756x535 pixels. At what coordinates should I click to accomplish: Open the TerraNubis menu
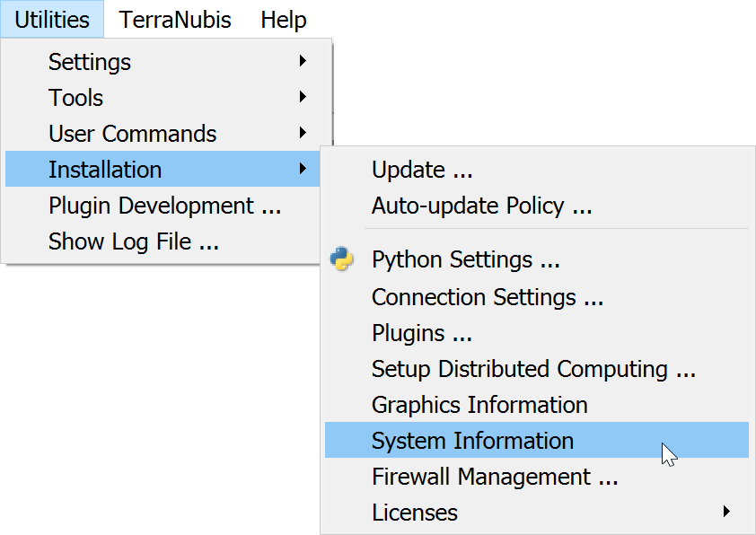[x=175, y=20]
